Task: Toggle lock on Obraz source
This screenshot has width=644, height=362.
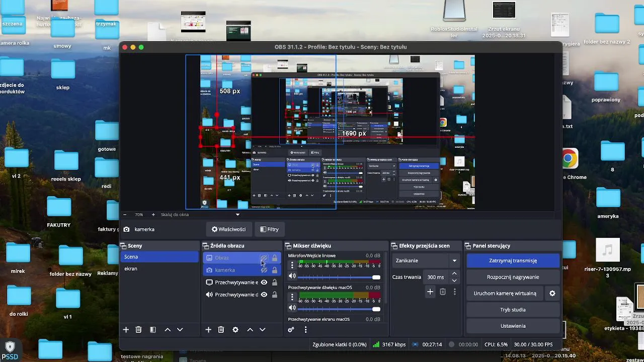Action: coord(275,258)
